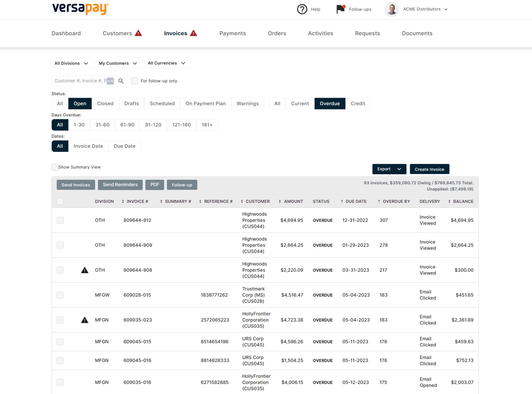The height and width of the screenshot is (394, 532).
Task: Expand the My Customers dropdown
Action: point(118,63)
